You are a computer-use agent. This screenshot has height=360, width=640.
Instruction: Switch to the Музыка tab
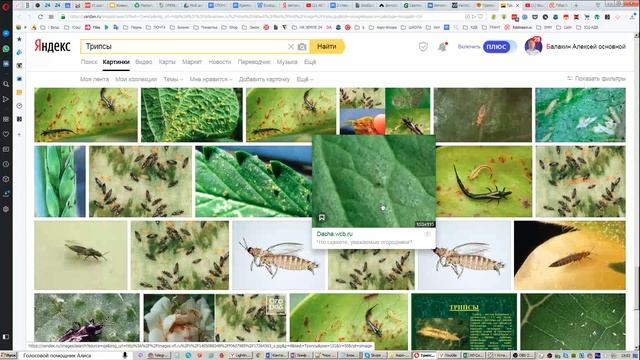pos(287,62)
